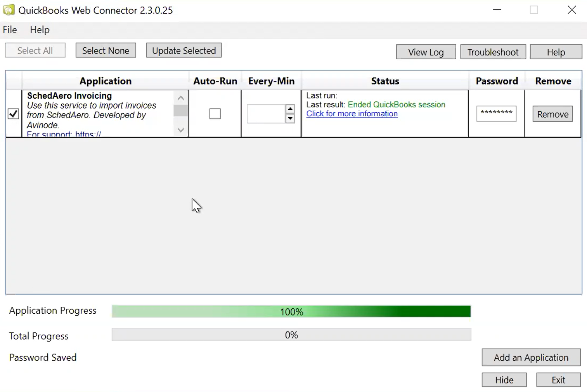Click the Every-Min interval input field
The width and height of the screenshot is (587, 392).
(266, 114)
